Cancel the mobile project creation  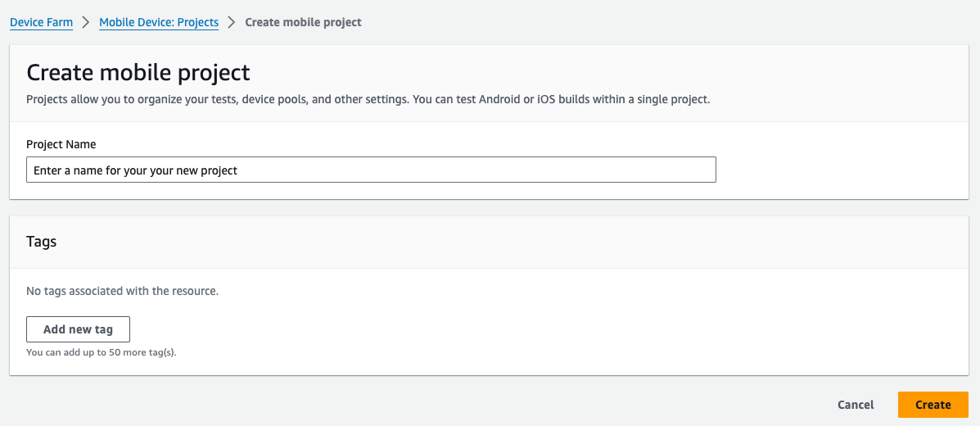(x=856, y=405)
